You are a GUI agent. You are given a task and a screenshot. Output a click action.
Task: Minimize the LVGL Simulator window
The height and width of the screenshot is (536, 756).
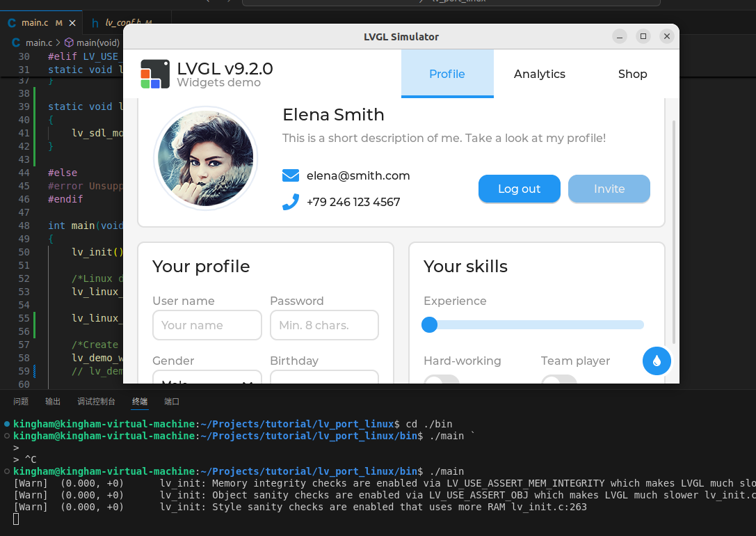click(620, 36)
